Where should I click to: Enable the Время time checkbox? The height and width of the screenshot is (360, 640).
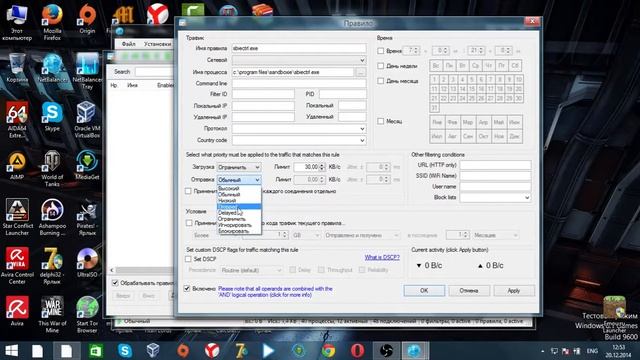point(380,51)
